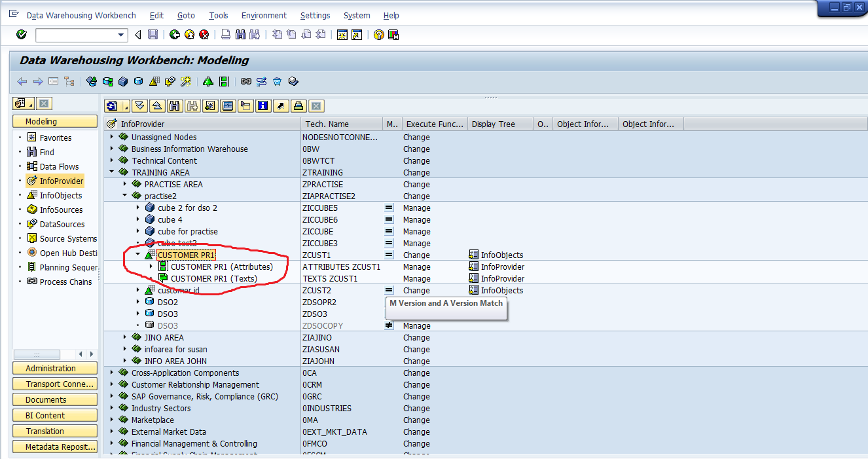Click the back arrow below the Modeling title
Screen dimensions: 868x459
tap(22, 81)
